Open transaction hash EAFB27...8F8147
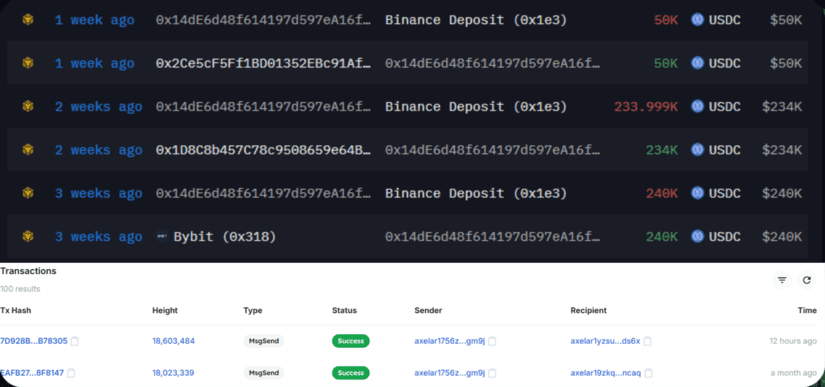Screen dimensions: 825x387 (x=32, y=373)
